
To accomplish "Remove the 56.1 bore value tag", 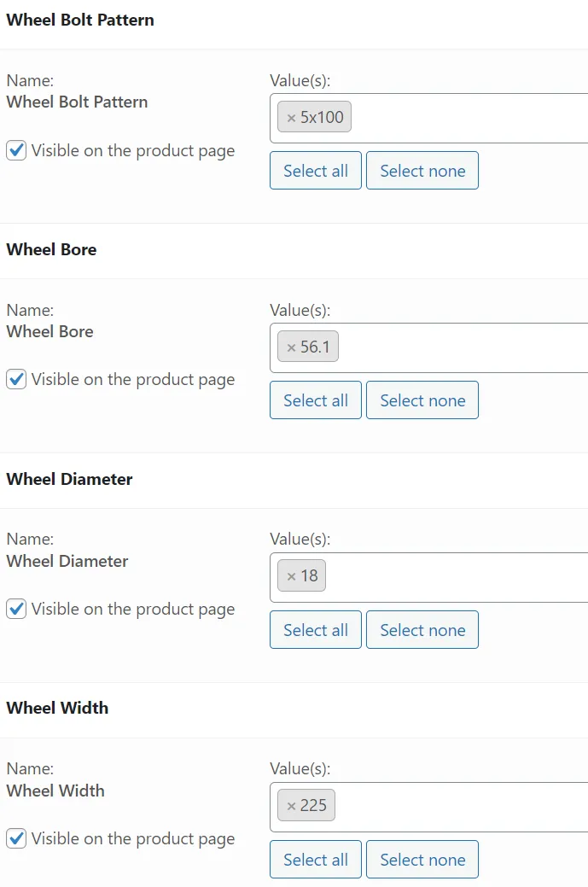I will pyautogui.click(x=292, y=347).
